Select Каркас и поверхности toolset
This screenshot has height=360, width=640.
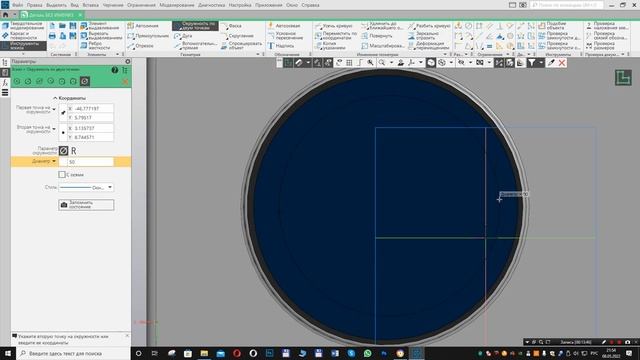pos(20,36)
